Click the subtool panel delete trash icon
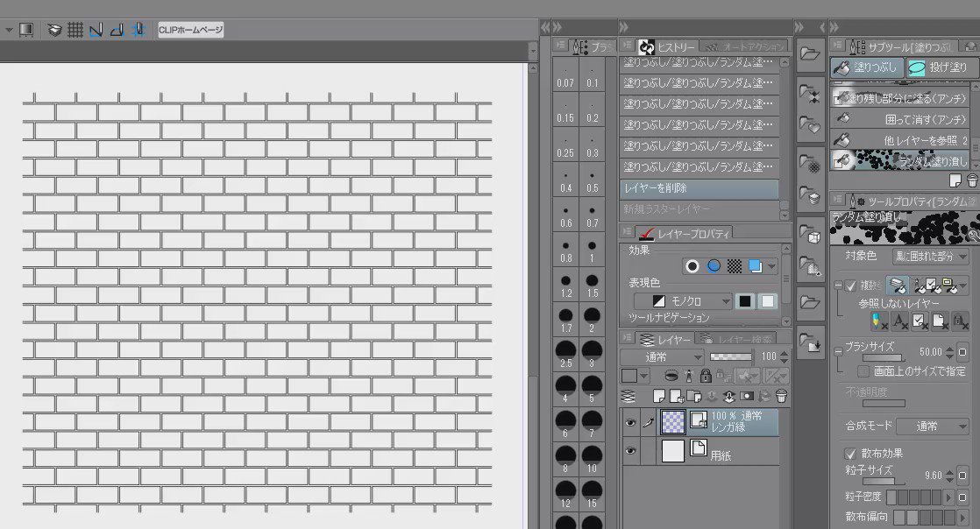This screenshot has width=980, height=529. click(972, 180)
